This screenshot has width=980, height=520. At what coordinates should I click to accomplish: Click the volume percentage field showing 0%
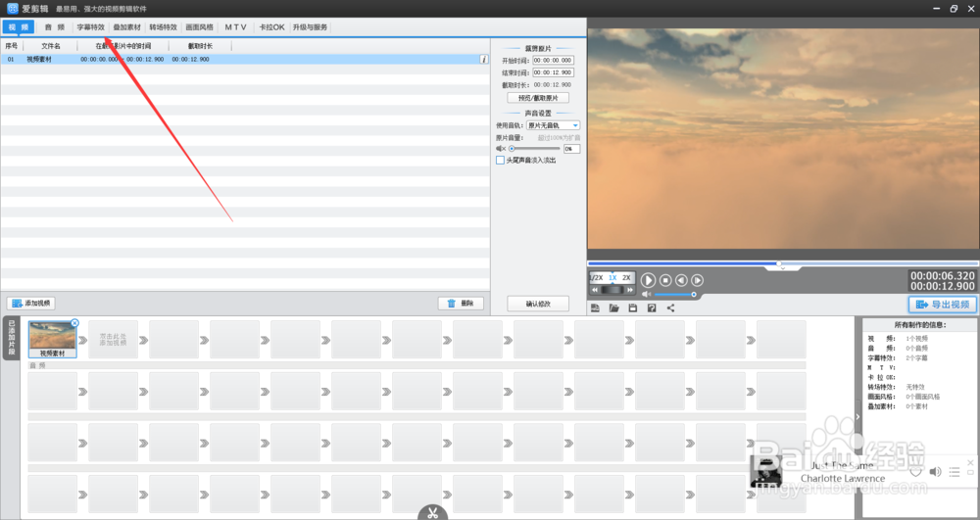point(571,149)
